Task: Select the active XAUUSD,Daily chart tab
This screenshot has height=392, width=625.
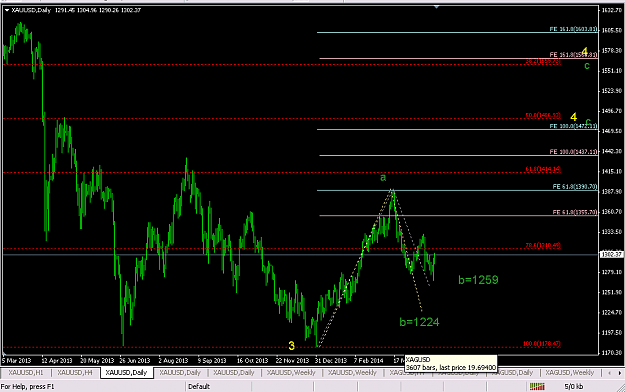Action: (126, 372)
